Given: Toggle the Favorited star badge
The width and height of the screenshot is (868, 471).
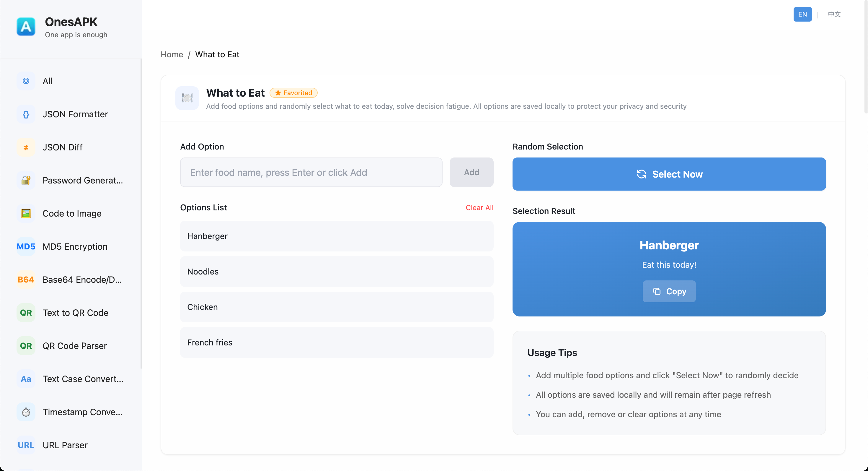Looking at the screenshot, I should [x=293, y=93].
